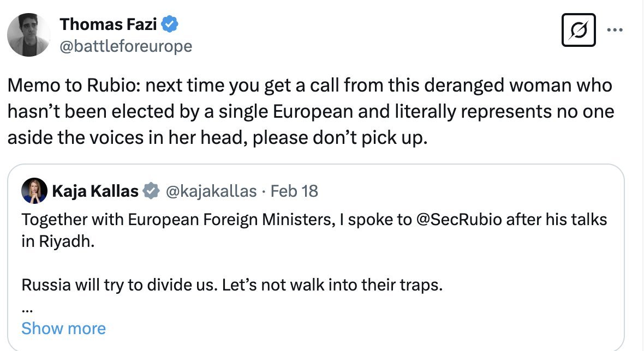Open the @kajakallas handle
Image resolution: width=644 pixels, height=351 pixels.
[211, 191]
